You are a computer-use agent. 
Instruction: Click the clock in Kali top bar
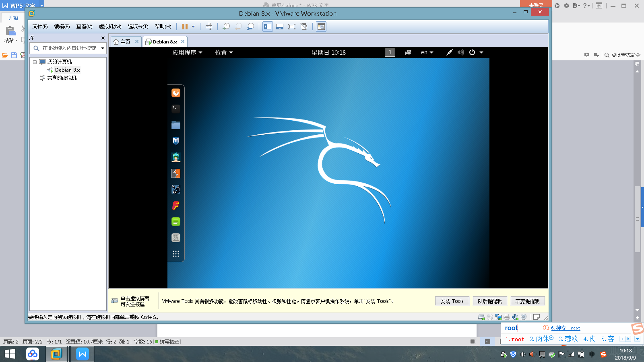tap(328, 52)
